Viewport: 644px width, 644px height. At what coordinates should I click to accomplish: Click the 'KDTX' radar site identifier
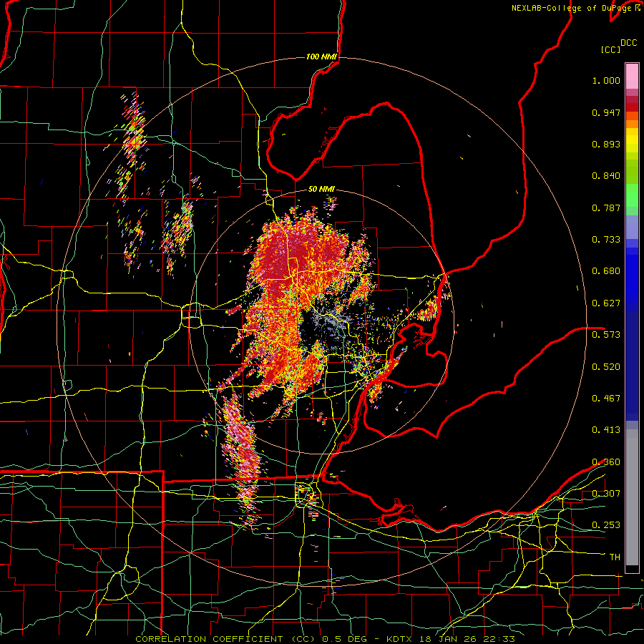pos(399,639)
